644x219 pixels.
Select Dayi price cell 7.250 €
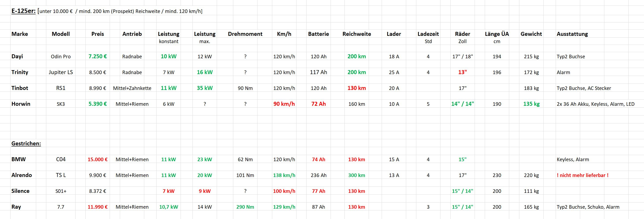click(x=98, y=57)
